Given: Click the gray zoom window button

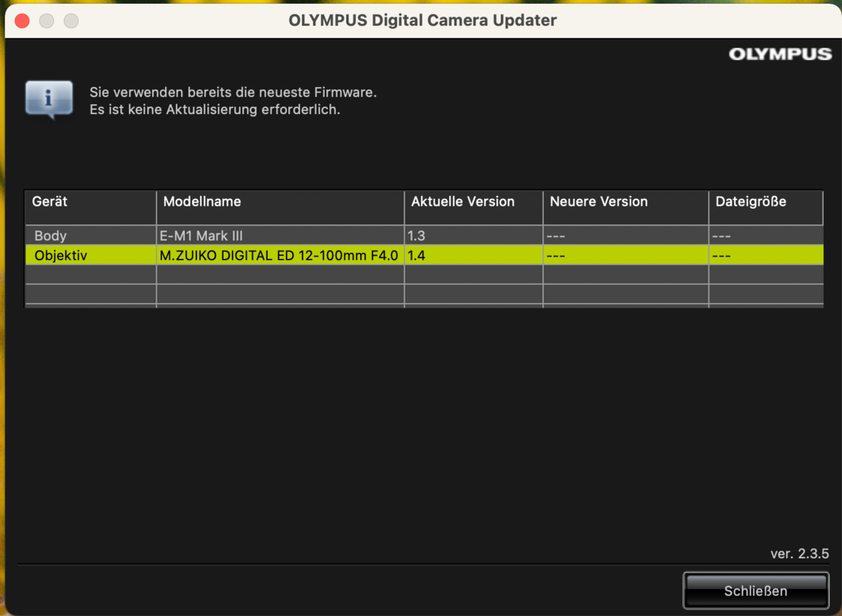Looking at the screenshot, I should 71,21.
